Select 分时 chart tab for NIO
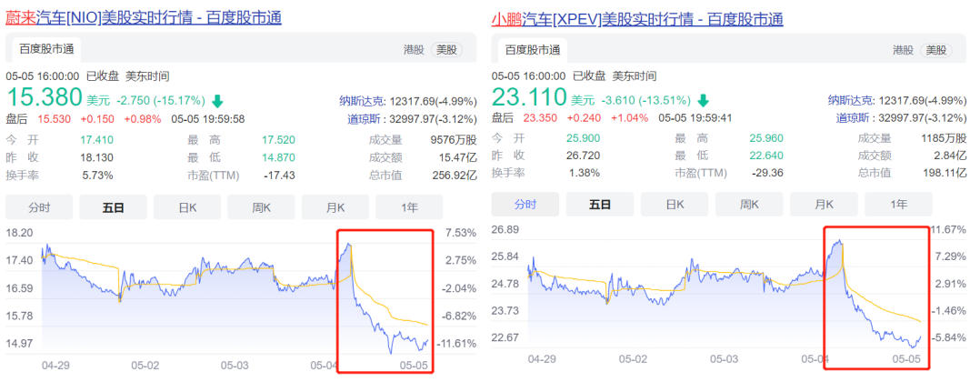Viewport: 980px width, 382px height. [39, 207]
